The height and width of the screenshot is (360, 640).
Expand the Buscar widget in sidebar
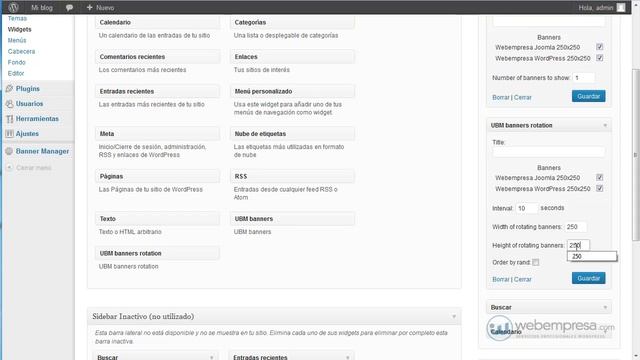(x=605, y=307)
